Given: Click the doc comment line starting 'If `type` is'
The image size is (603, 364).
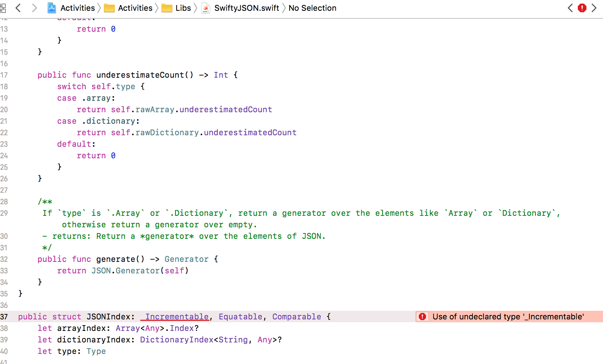Looking at the screenshot, I should point(301,213).
